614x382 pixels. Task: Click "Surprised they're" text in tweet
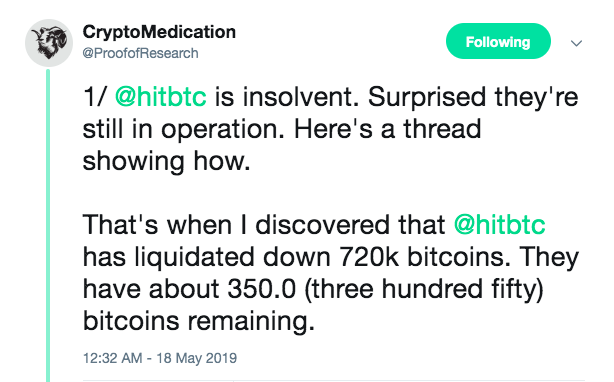tap(473, 97)
